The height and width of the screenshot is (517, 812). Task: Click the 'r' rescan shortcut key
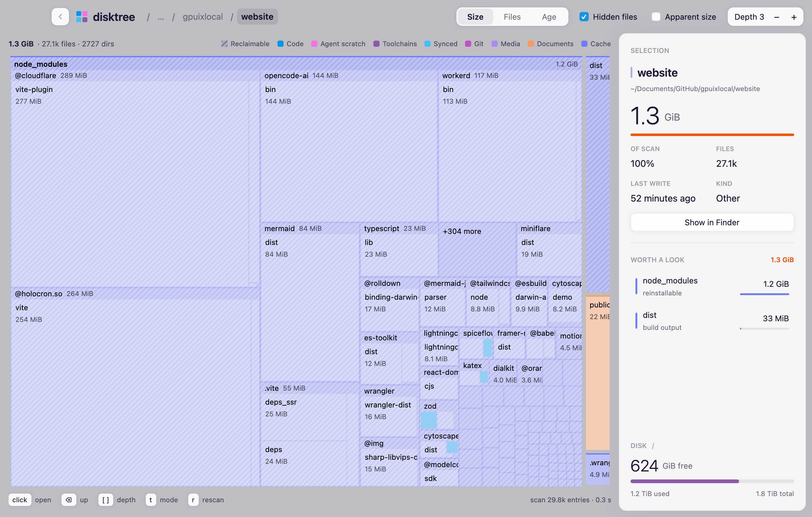(193, 499)
